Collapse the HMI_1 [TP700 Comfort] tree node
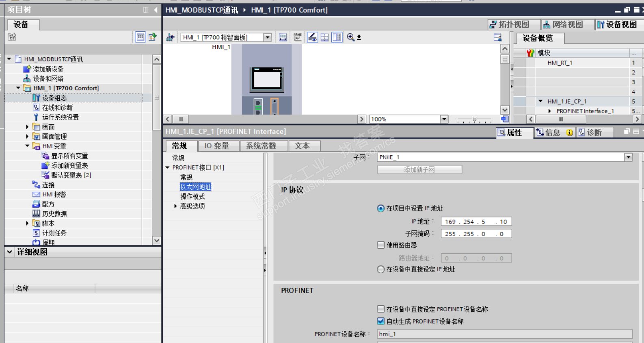The height and width of the screenshot is (343, 644). coord(18,88)
